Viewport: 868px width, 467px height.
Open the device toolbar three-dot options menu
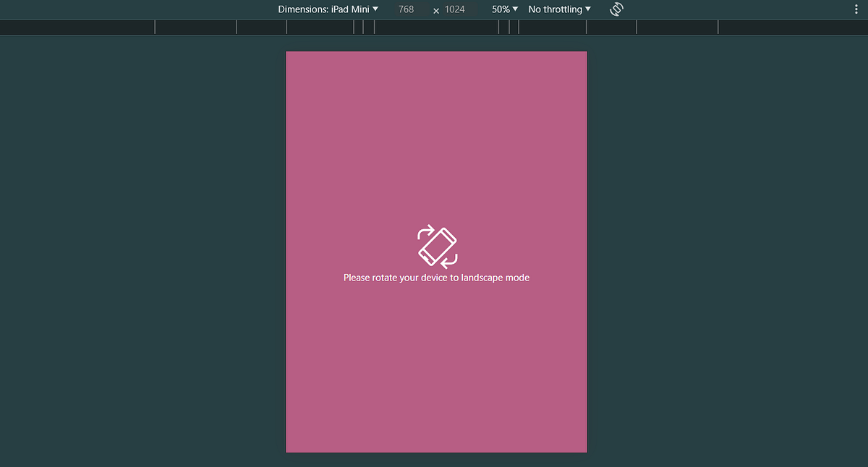[856, 9]
